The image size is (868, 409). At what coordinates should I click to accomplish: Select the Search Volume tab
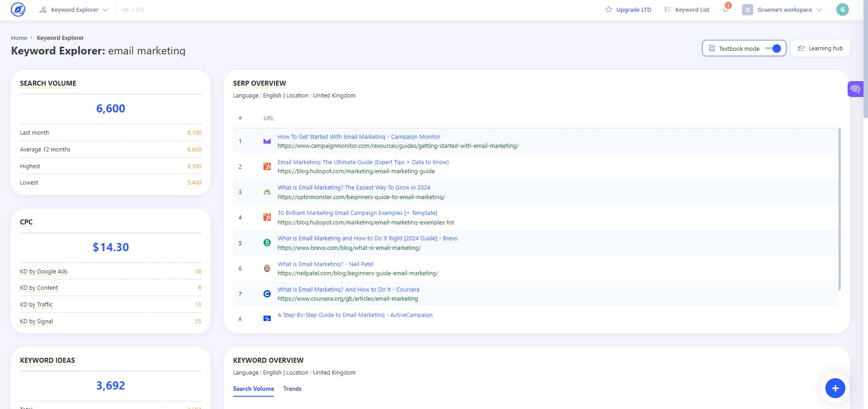tap(253, 389)
